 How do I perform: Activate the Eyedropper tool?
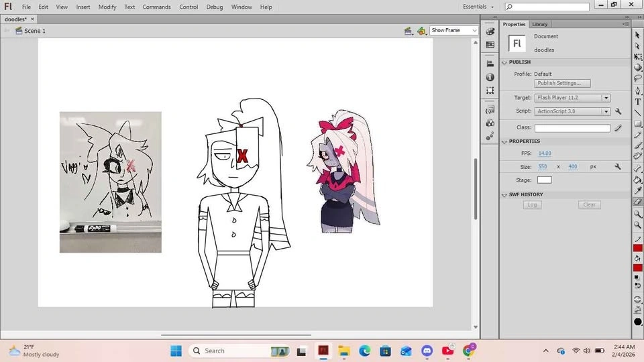[638, 190]
